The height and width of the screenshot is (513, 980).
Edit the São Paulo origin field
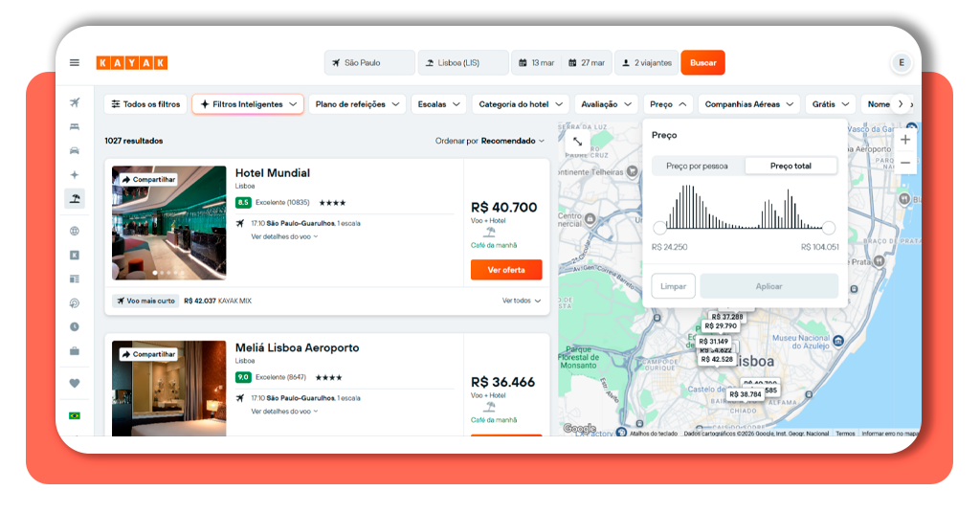(x=369, y=62)
